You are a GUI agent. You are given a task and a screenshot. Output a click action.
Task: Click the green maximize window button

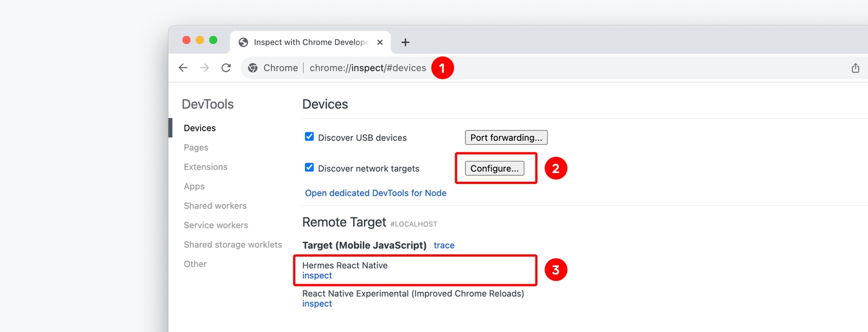213,40
